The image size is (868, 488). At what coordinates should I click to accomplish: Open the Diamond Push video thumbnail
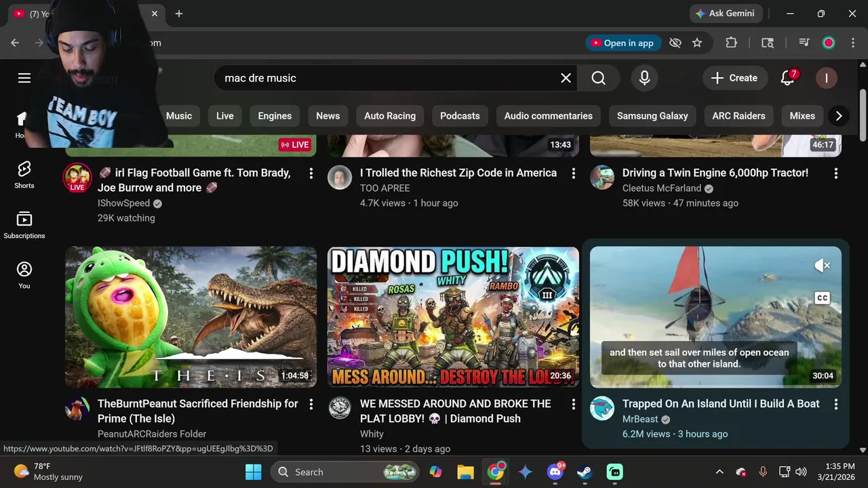point(453,317)
